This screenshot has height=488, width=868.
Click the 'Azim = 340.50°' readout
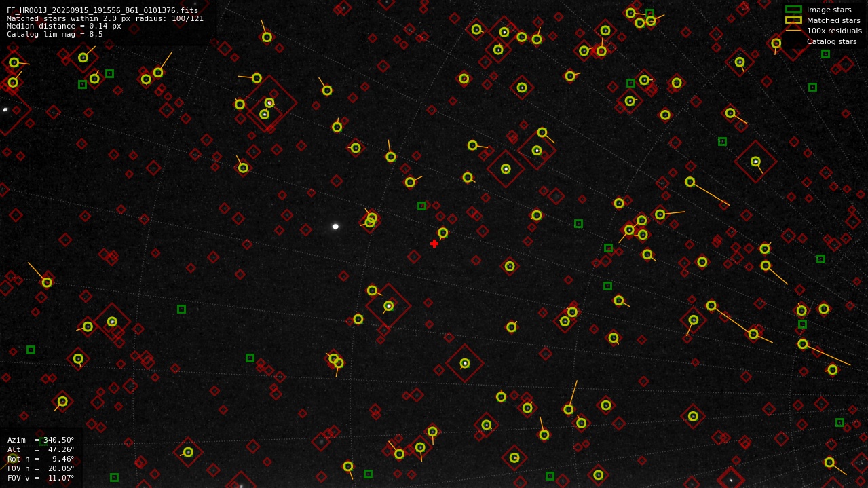(x=41, y=440)
